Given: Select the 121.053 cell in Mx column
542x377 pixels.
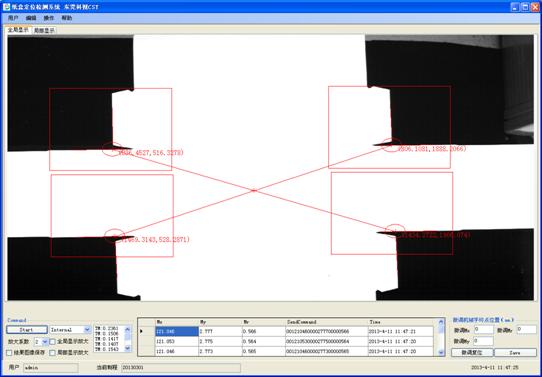Looking at the screenshot, I should [177, 341].
